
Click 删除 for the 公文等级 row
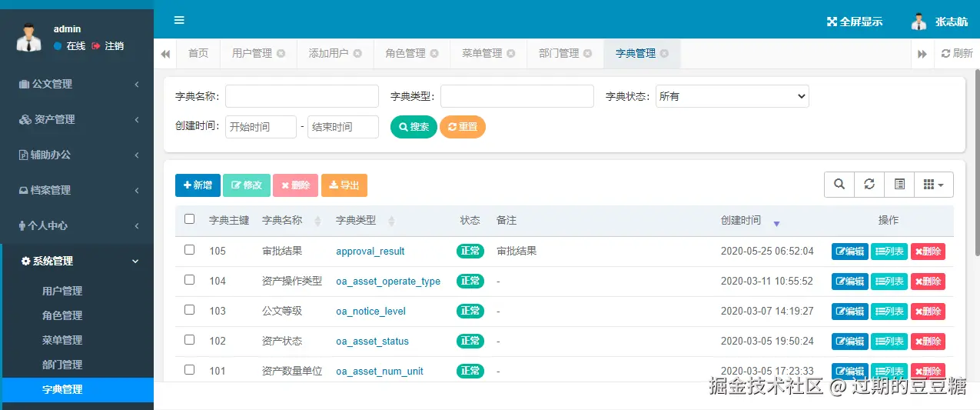pyautogui.click(x=928, y=312)
